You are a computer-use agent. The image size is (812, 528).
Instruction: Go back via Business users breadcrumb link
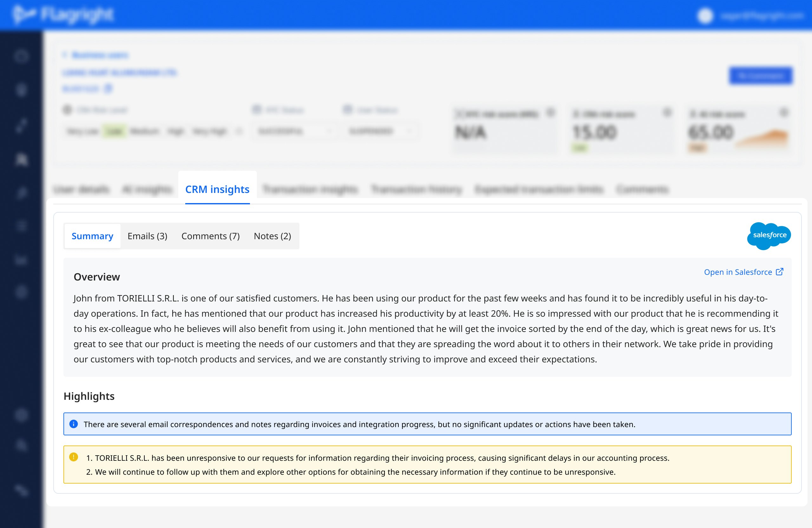[100, 55]
